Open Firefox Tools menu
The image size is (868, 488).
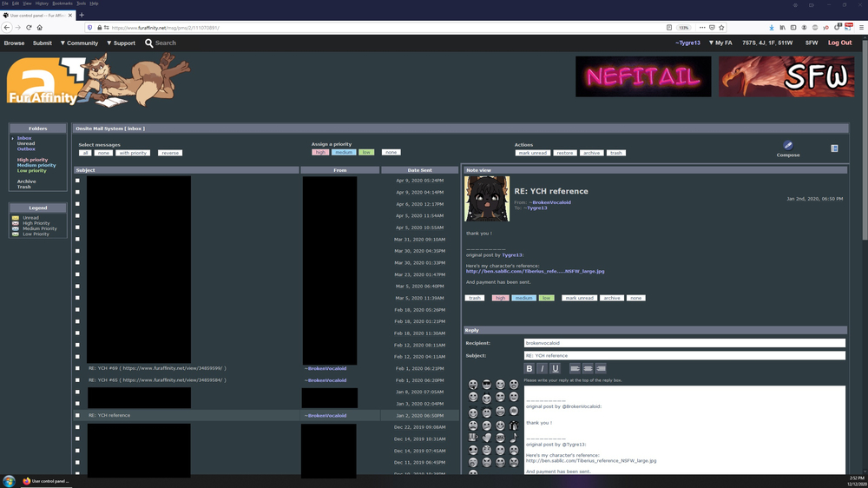(81, 3)
